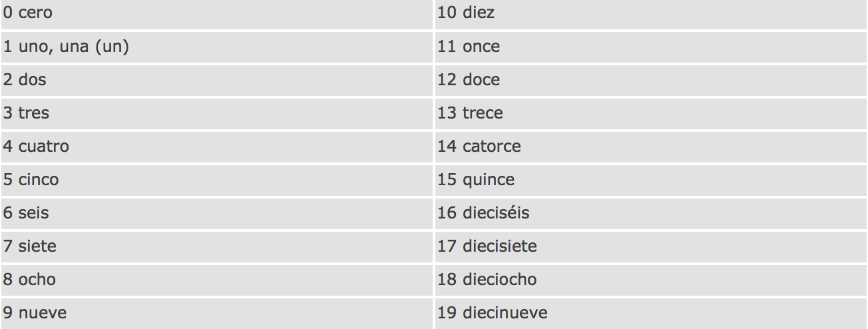The image size is (868, 329).
Task: Click the "2 dos" row
Action: coord(217,80)
